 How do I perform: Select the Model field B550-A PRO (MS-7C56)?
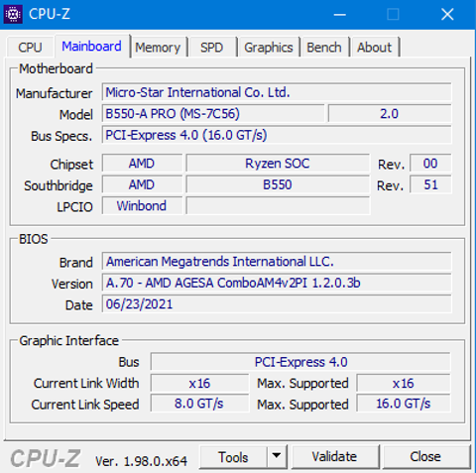213,114
